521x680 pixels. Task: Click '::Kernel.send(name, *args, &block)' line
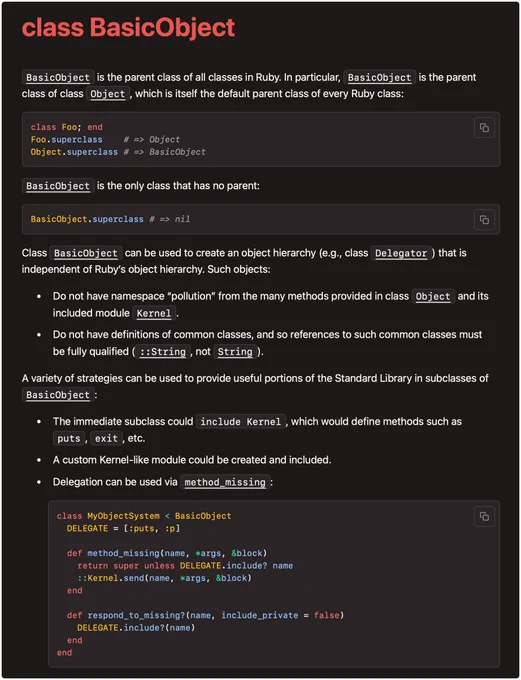(164, 578)
